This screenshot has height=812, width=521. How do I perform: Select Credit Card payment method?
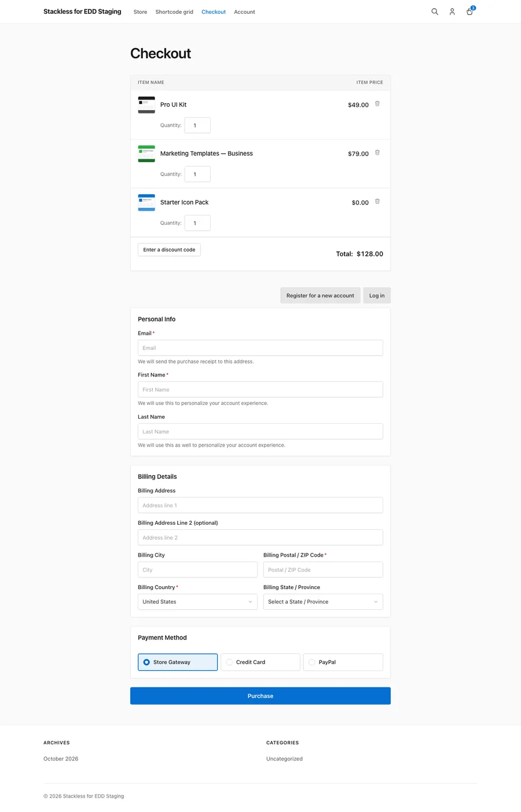coord(260,662)
